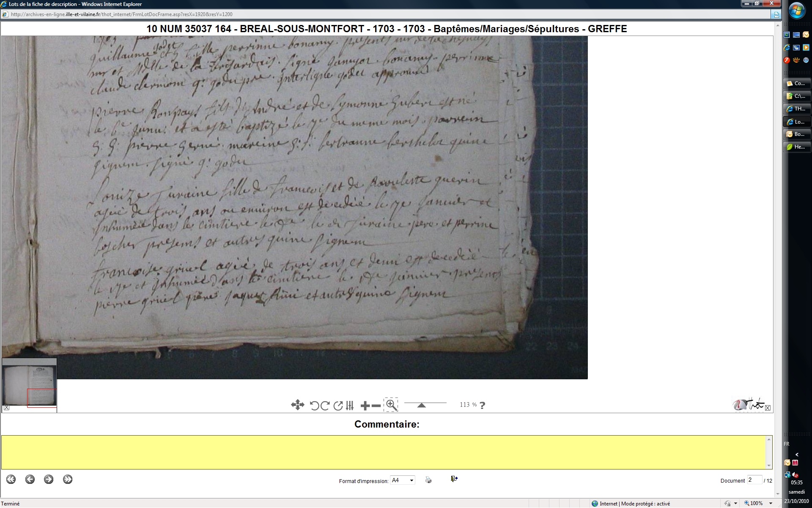812x508 pixels.
Task: Open the Format d'impression A4 dropdown
Action: tap(411, 480)
